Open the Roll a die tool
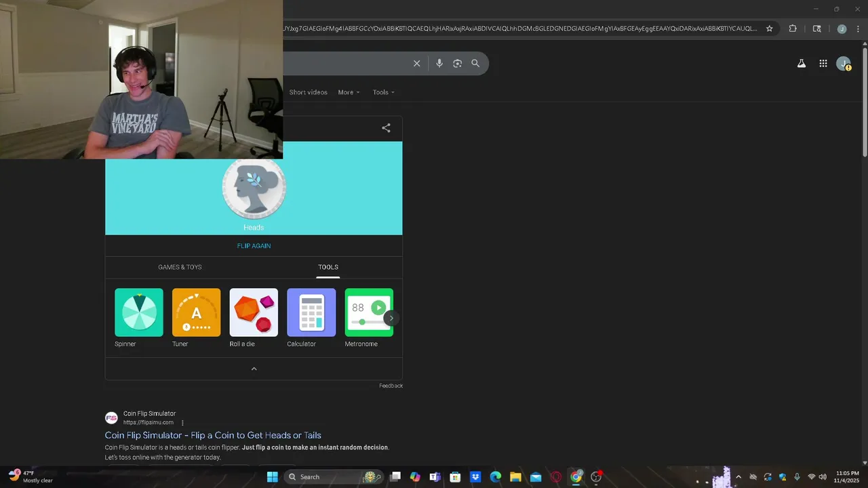The height and width of the screenshot is (488, 868). click(x=254, y=312)
